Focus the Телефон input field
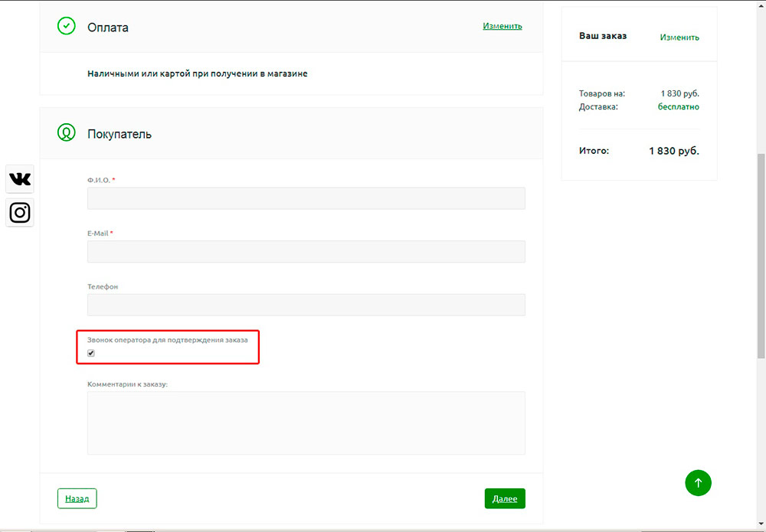 point(306,305)
